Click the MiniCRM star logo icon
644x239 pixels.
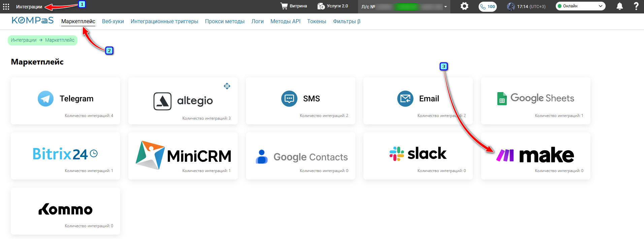(150, 155)
